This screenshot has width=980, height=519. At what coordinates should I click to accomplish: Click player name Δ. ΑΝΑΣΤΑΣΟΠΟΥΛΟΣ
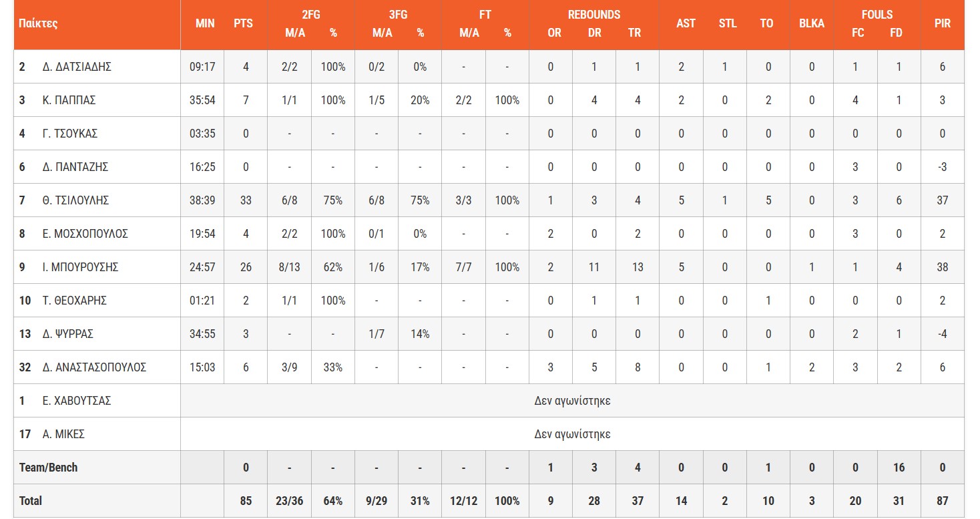point(94,367)
